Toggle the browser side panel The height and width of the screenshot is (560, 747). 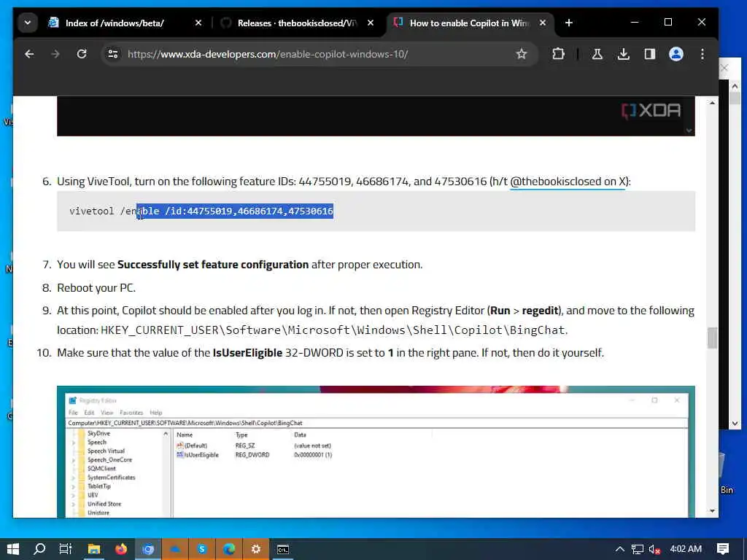point(650,54)
